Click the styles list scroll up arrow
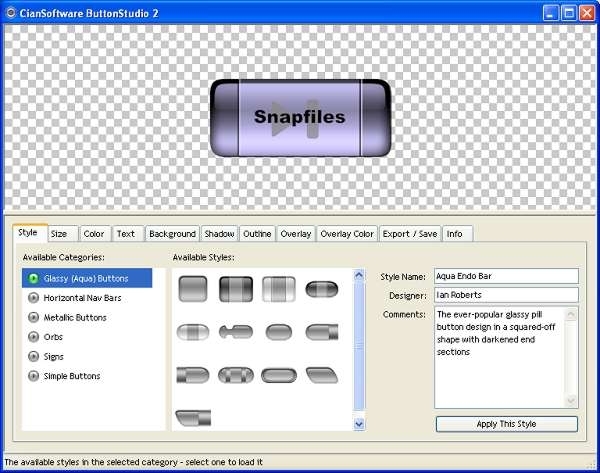 [x=359, y=275]
